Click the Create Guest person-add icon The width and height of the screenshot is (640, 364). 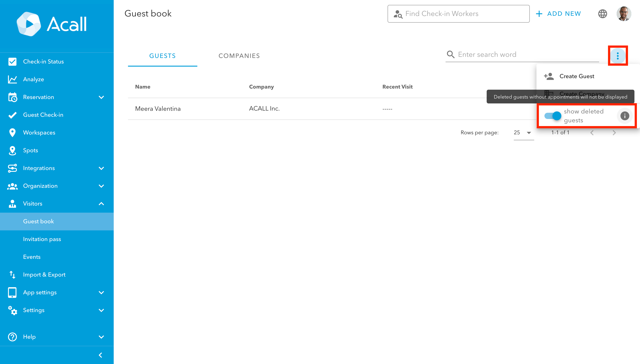[x=549, y=76]
